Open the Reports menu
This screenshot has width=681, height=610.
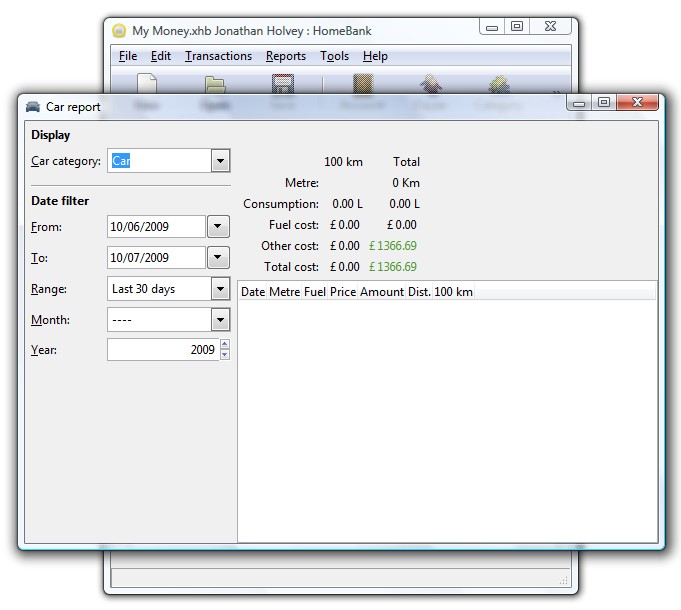click(x=286, y=56)
